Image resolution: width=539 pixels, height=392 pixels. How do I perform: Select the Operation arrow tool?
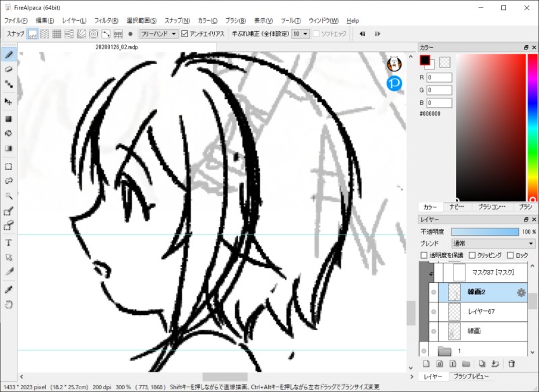(x=9, y=257)
